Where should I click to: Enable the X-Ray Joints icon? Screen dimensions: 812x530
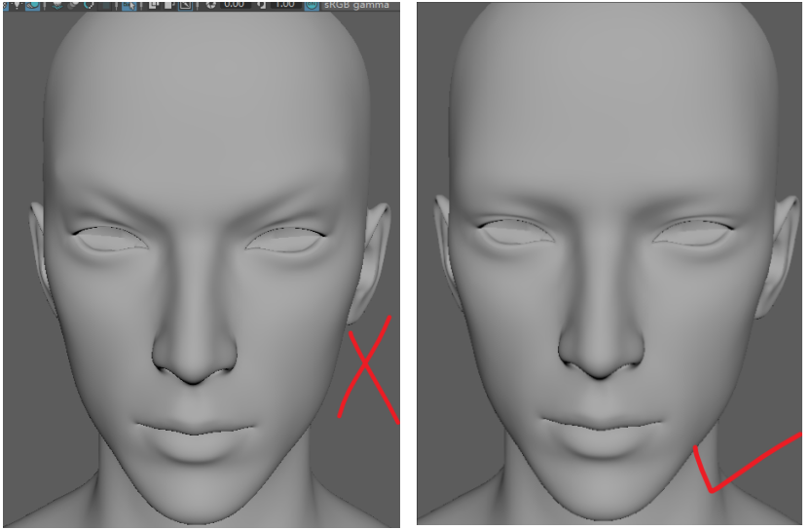pos(184,5)
